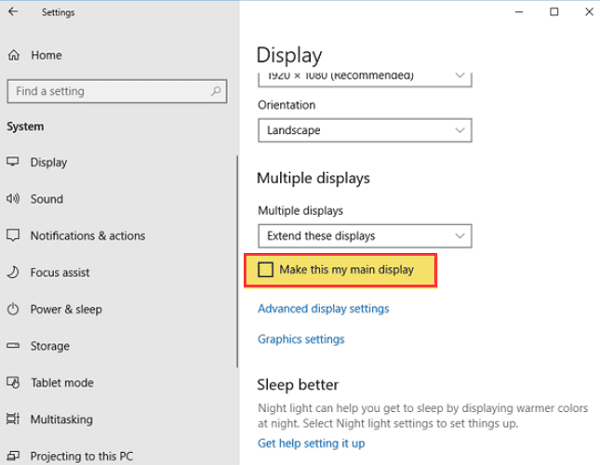Click the sidebar vertical scrollbar

pos(237,261)
